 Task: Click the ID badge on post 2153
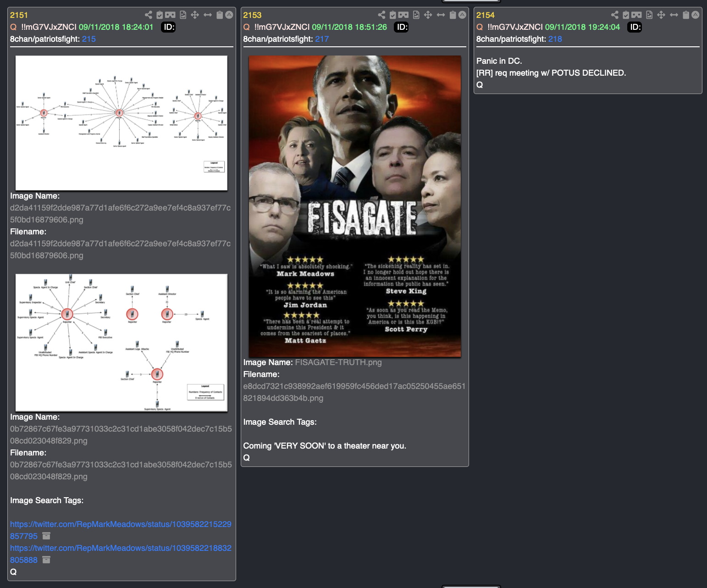pos(402,27)
